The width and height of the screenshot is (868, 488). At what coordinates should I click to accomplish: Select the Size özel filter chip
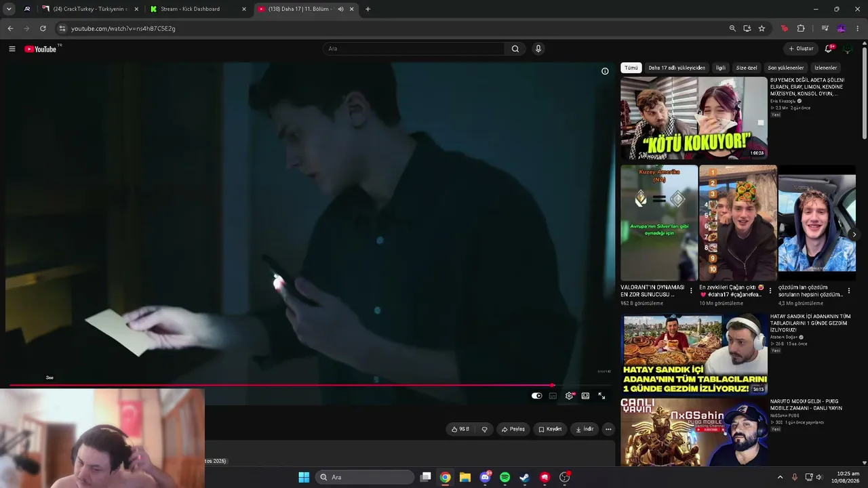[x=747, y=68]
